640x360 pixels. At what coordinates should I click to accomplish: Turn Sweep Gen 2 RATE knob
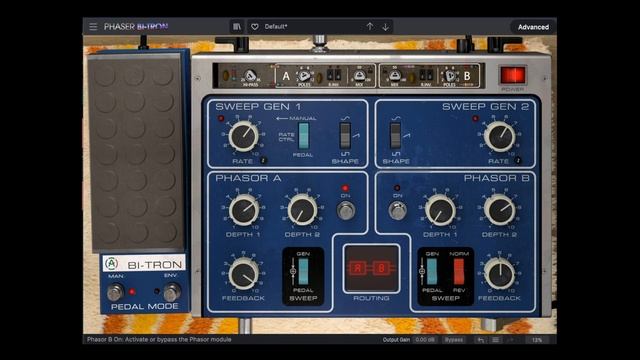(500, 136)
